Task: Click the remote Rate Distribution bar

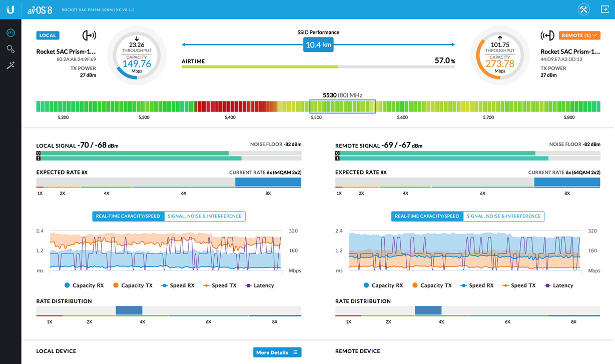Action: 468,311
